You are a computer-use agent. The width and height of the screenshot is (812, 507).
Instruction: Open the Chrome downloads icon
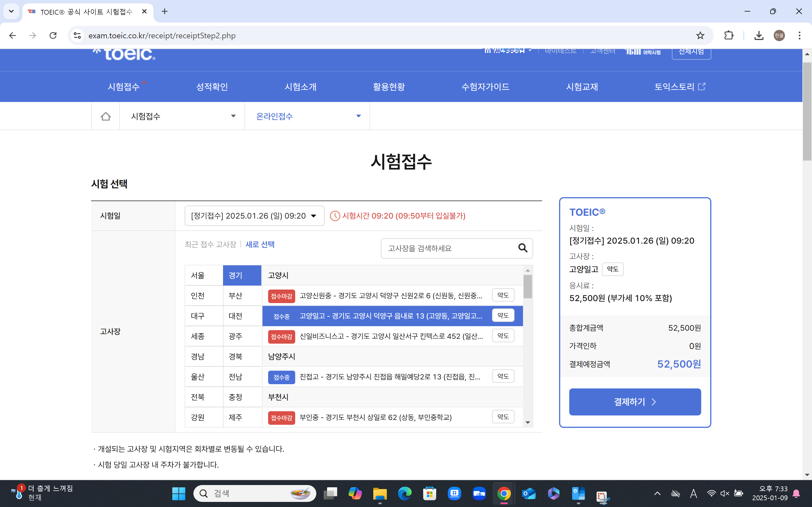point(759,35)
